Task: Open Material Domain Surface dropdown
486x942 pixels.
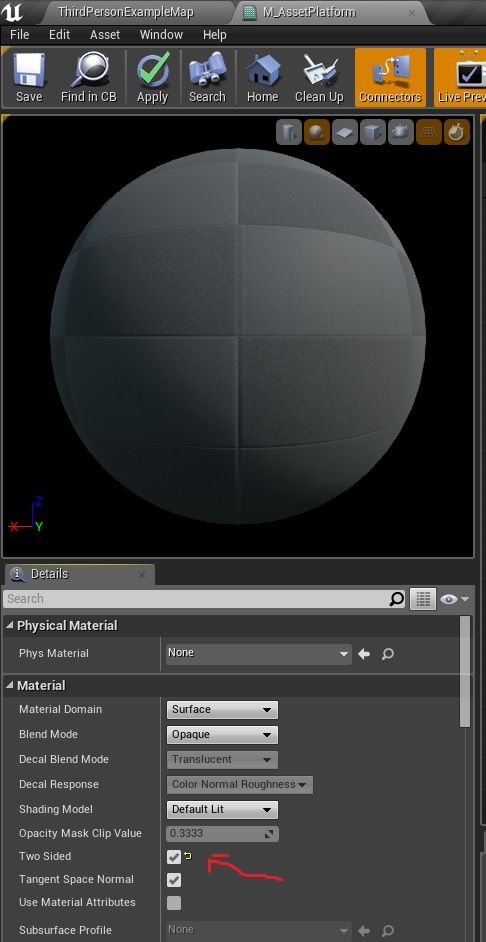Action: point(222,710)
